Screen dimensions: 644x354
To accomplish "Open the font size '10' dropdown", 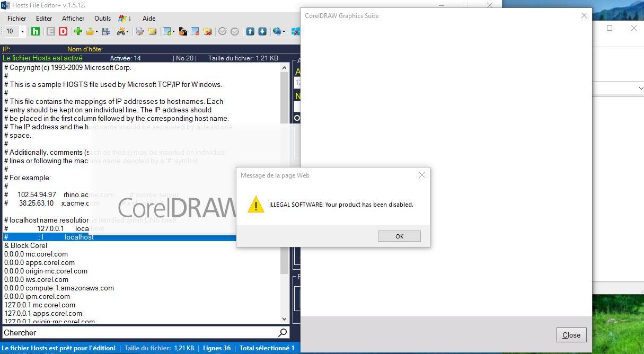I will coord(22,31).
